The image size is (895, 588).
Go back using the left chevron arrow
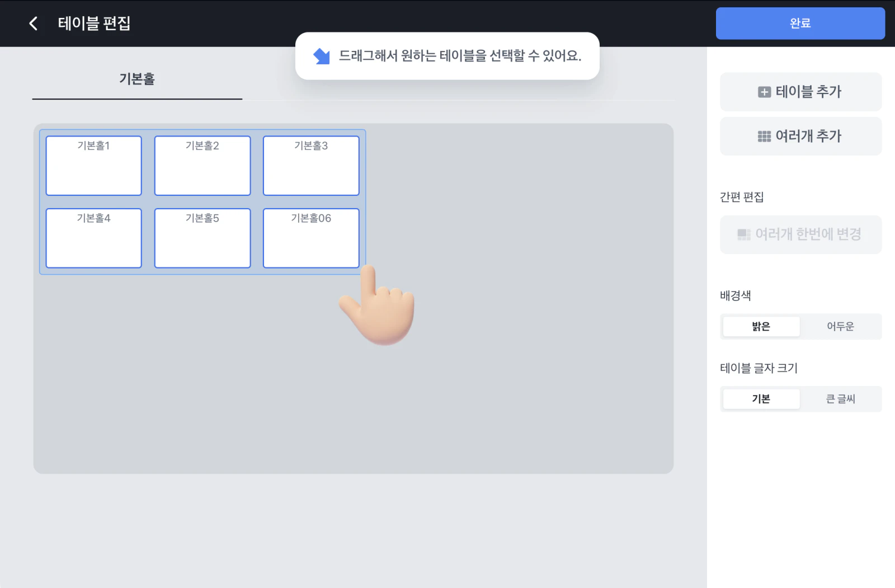(34, 23)
